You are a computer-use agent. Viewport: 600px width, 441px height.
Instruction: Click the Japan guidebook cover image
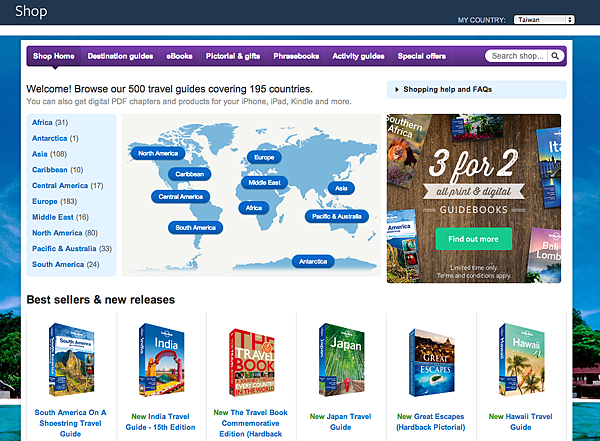[341, 360]
